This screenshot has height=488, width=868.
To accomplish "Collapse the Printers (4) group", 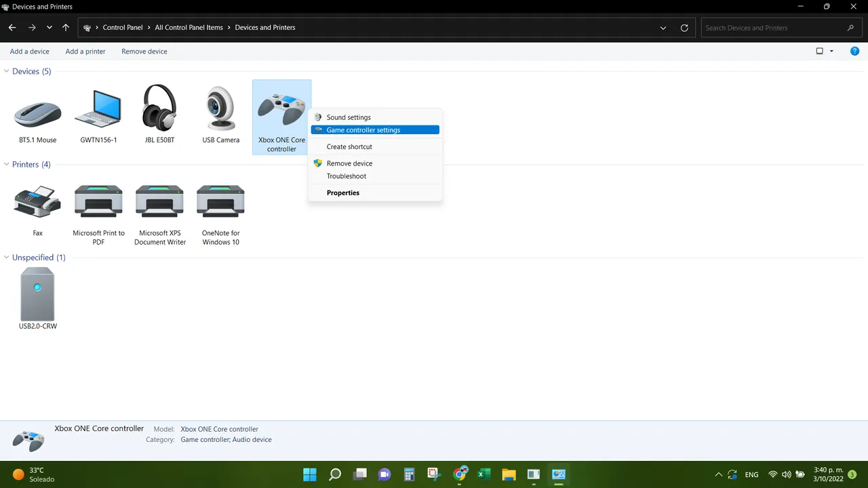I will [7, 165].
